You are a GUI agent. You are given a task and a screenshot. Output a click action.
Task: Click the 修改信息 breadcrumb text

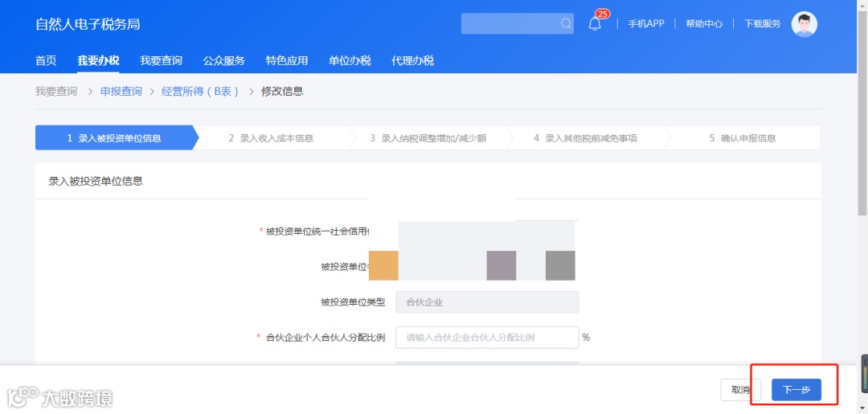282,92
